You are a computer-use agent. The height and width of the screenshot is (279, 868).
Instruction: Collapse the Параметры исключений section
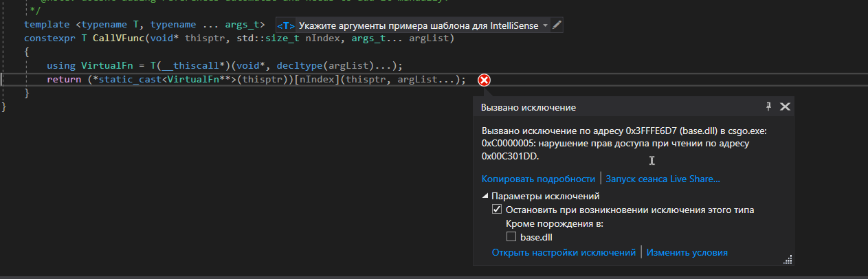485,196
